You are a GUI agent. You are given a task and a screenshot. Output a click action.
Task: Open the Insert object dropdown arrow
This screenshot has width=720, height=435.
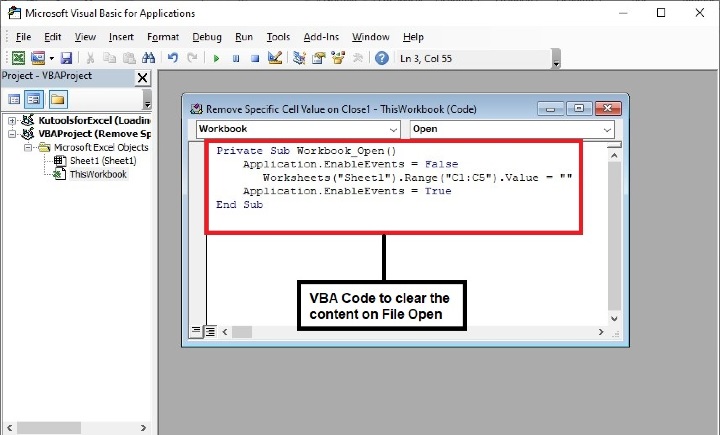tap(51, 58)
